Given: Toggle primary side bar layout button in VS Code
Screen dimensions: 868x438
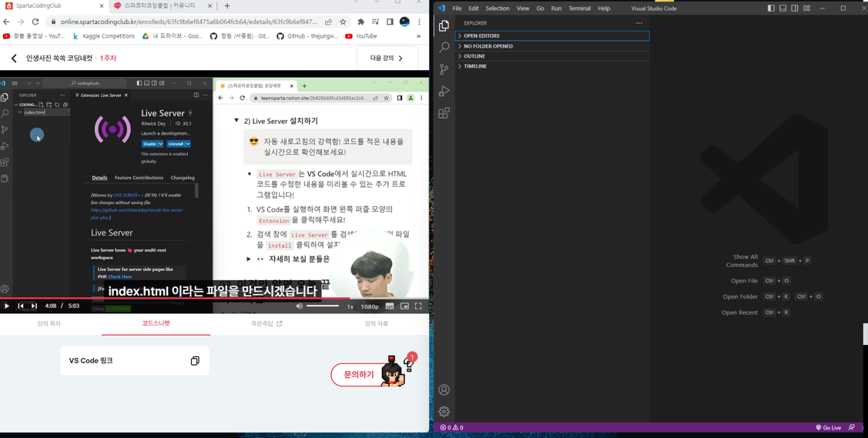Looking at the screenshot, I should [771, 8].
